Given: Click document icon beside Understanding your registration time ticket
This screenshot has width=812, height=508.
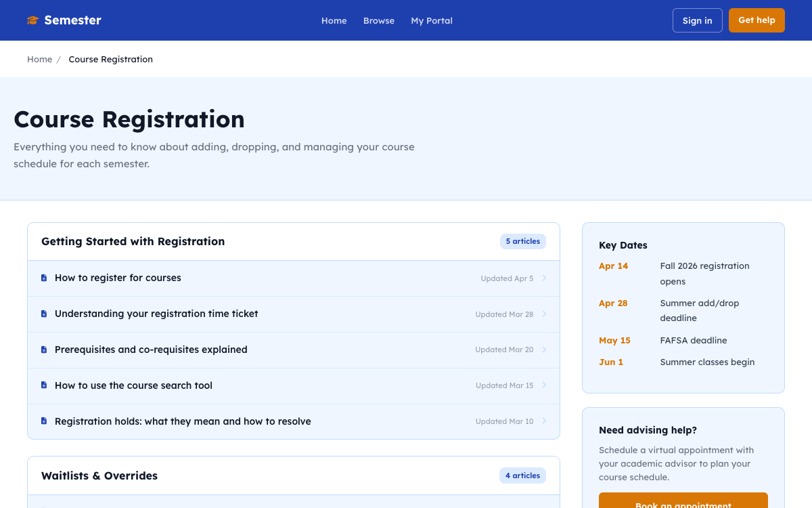Looking at the screenshot, I should tap(44, 314).
